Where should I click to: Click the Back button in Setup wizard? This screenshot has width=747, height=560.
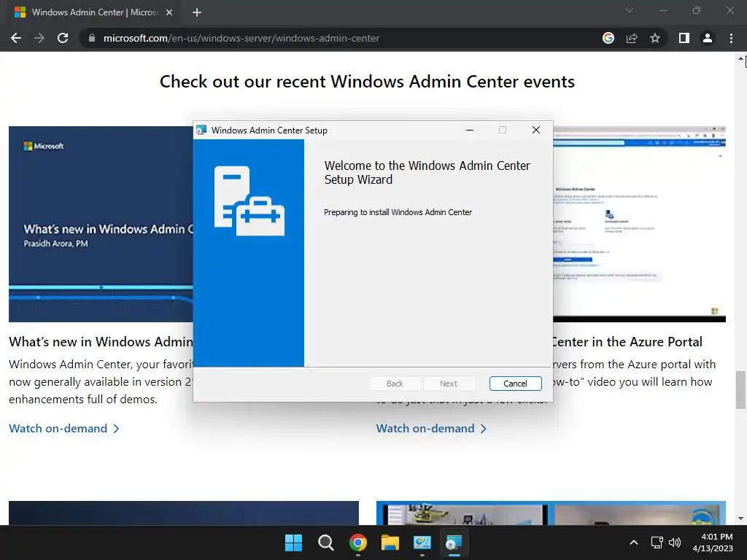coord(395,384)
